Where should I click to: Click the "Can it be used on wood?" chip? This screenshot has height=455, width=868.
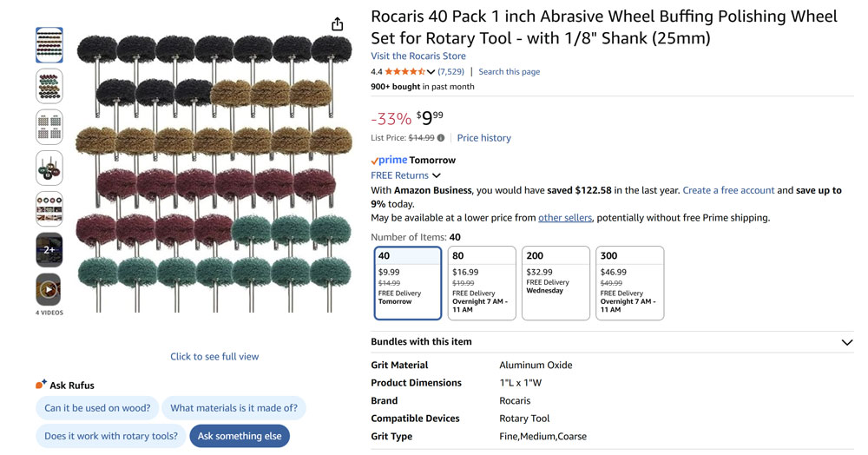click(97, 408)
